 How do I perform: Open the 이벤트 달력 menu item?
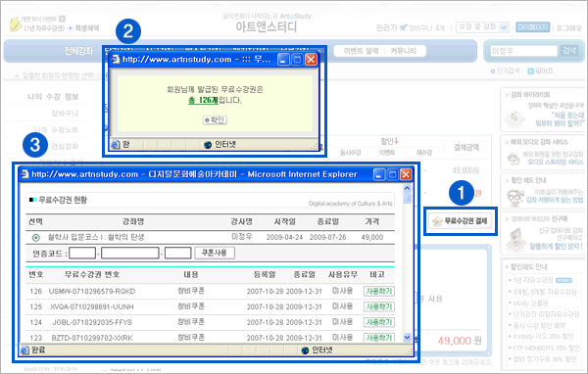click(x=361, y=51)
